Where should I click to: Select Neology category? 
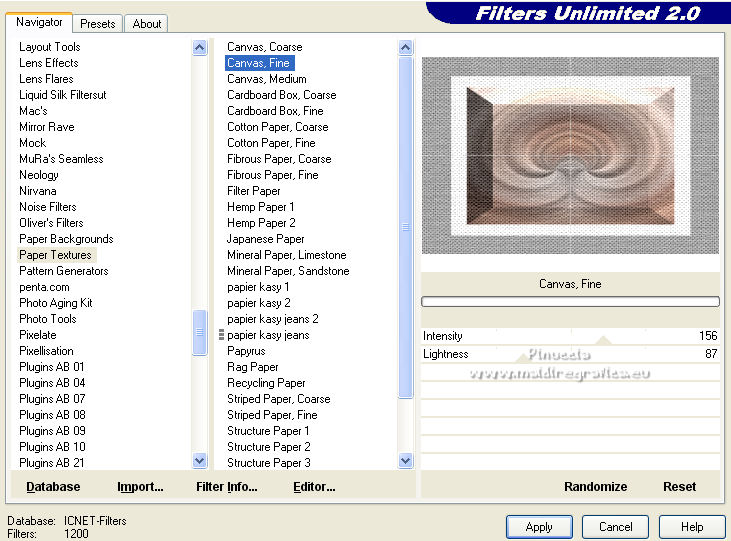click(x=39, y=175)
